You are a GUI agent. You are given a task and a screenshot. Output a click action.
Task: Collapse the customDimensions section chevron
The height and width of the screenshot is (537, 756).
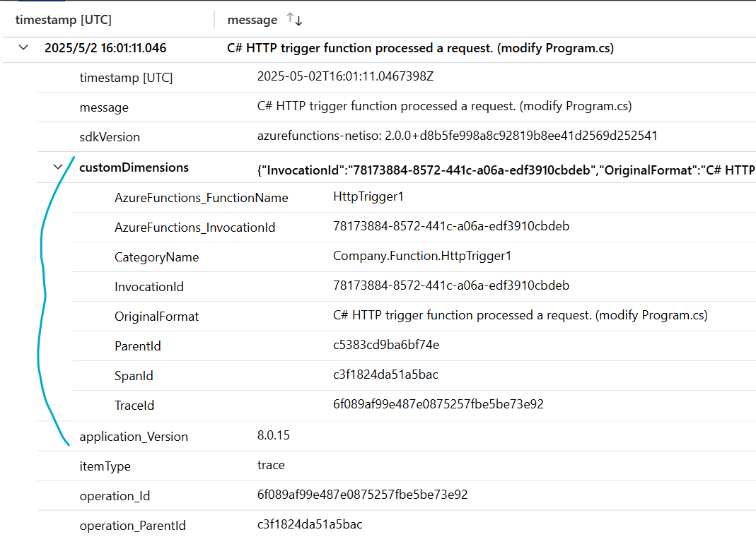pyautogui.click(x=58, y=167)
